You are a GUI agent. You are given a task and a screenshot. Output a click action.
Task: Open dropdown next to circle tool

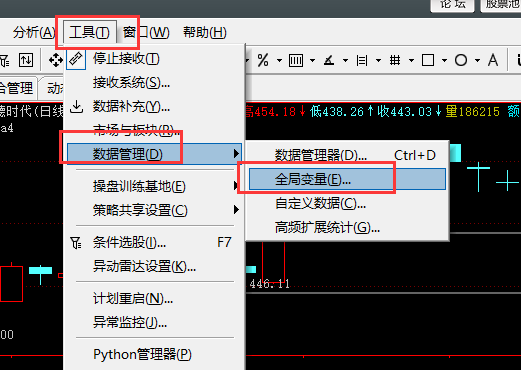pyautogui.click(x=477, y=61)
